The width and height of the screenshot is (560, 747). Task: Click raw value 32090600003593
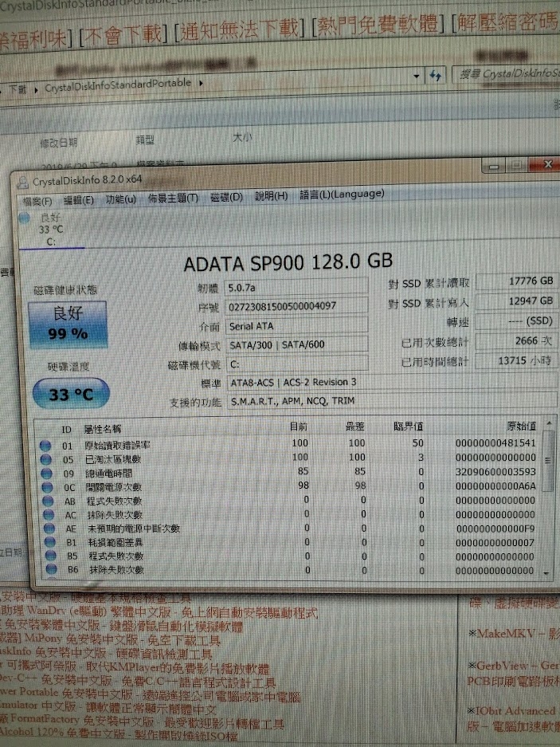click(495, 472)
